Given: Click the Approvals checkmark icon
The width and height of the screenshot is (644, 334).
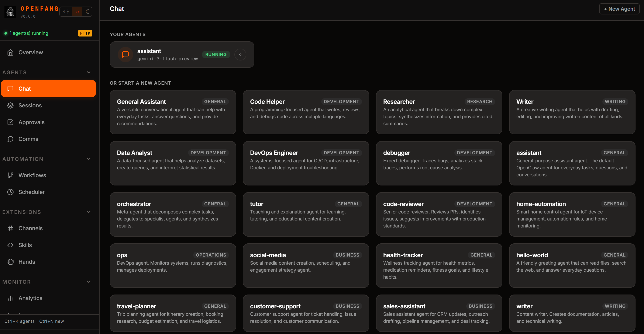Looking at the screenshot, I should click(x=10, y=122).
